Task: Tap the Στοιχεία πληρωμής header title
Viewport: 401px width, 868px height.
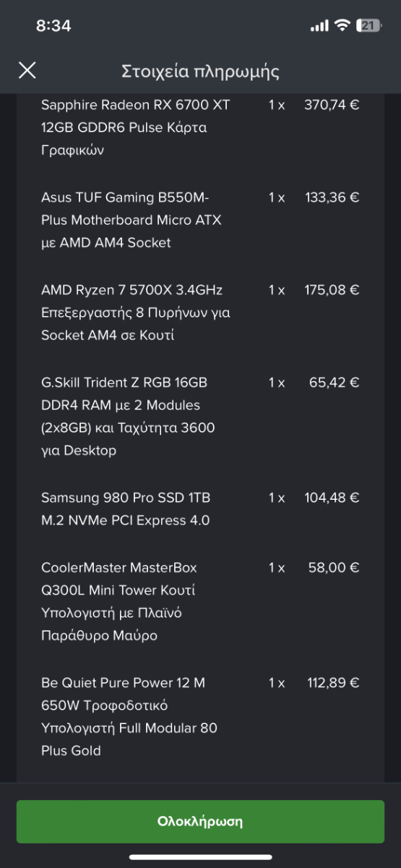Action: 200,72
